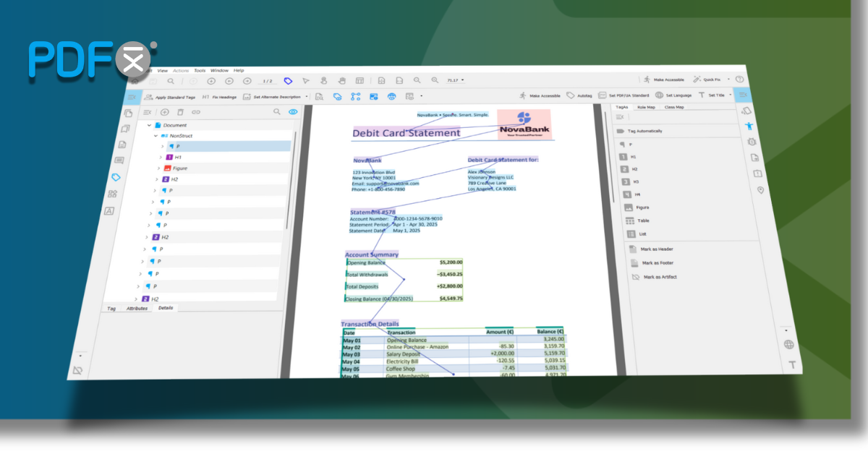
Task: Open the Accessibility person icon in right sidebar
Action: (749, 126)
